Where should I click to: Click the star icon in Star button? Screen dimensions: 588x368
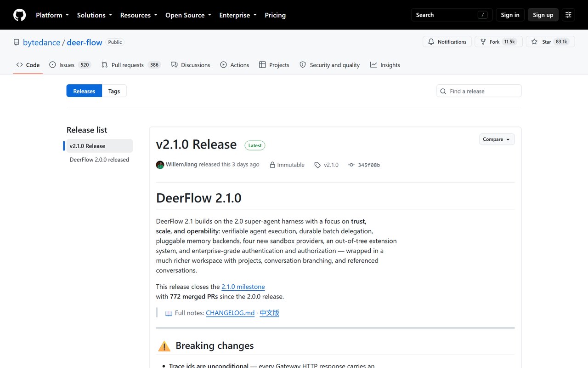point(534,42)
